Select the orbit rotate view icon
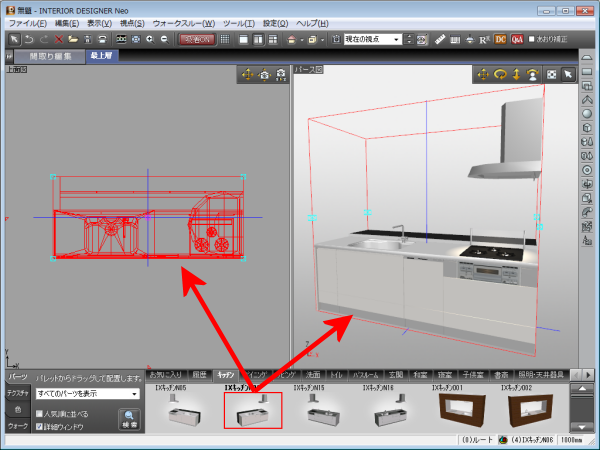 502,74
